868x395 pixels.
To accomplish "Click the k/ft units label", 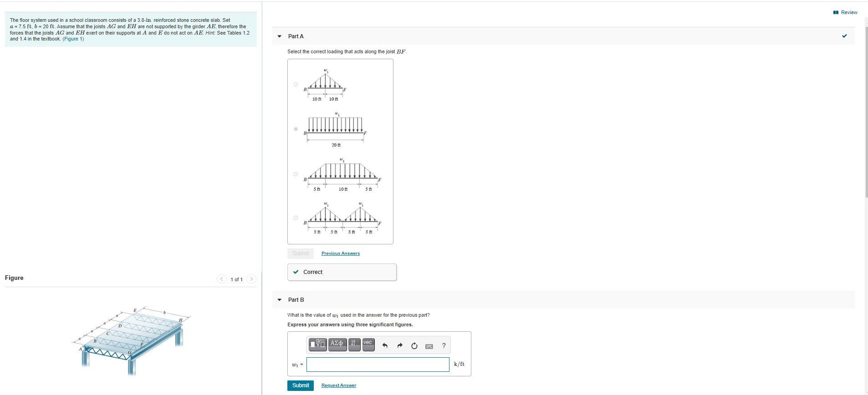I will pyautogui.click(x=459, y=364).
